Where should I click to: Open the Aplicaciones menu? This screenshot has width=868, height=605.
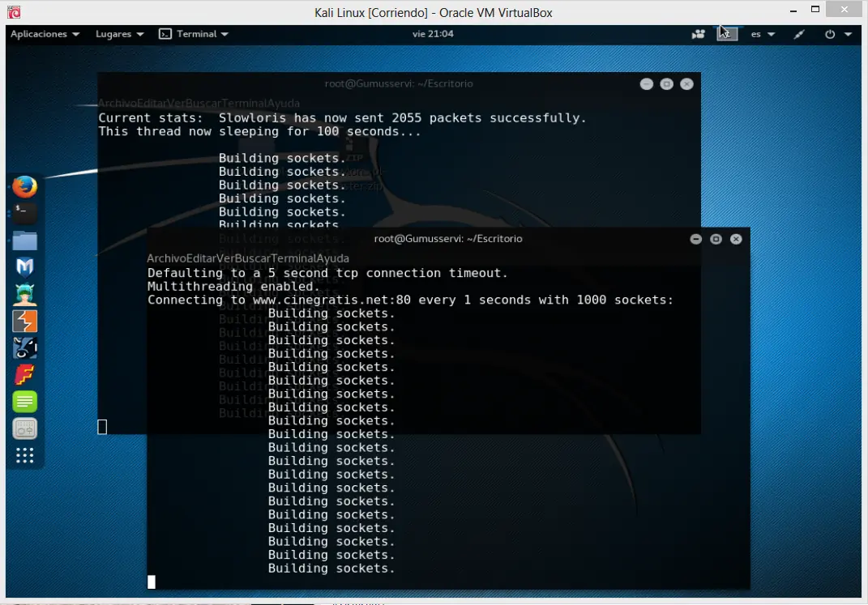45,34
